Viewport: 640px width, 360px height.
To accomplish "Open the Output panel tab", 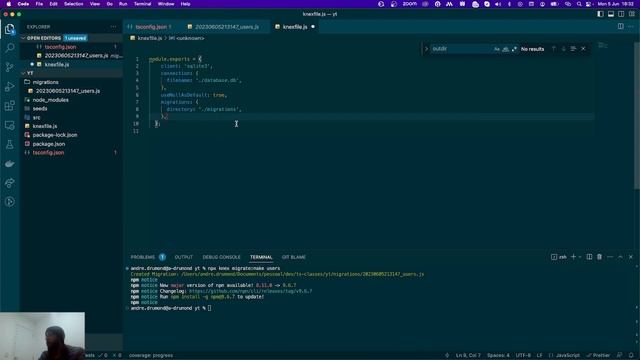I will click(183, 257).
